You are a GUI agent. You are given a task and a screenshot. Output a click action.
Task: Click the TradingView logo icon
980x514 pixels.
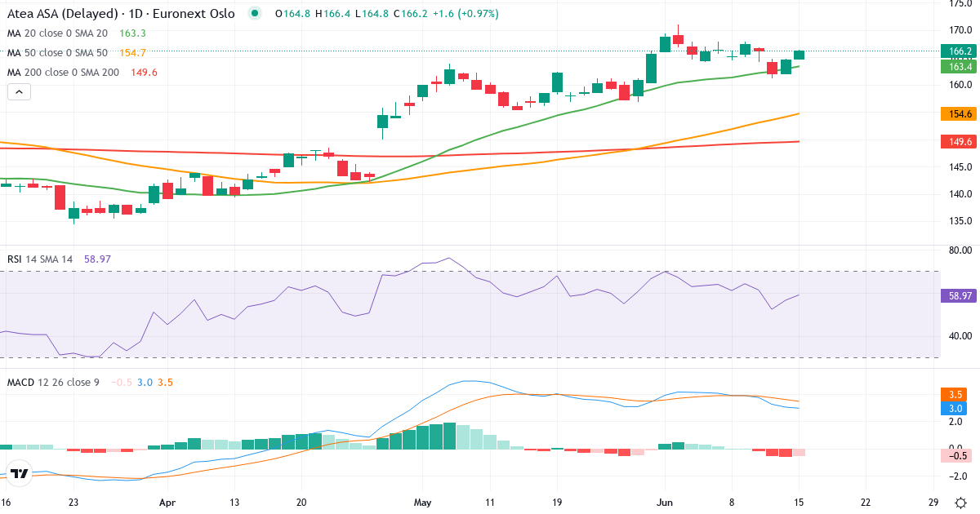pos(20,473)
